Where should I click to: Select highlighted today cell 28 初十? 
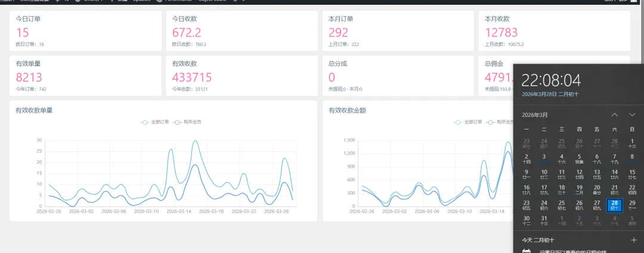(614, 205)
